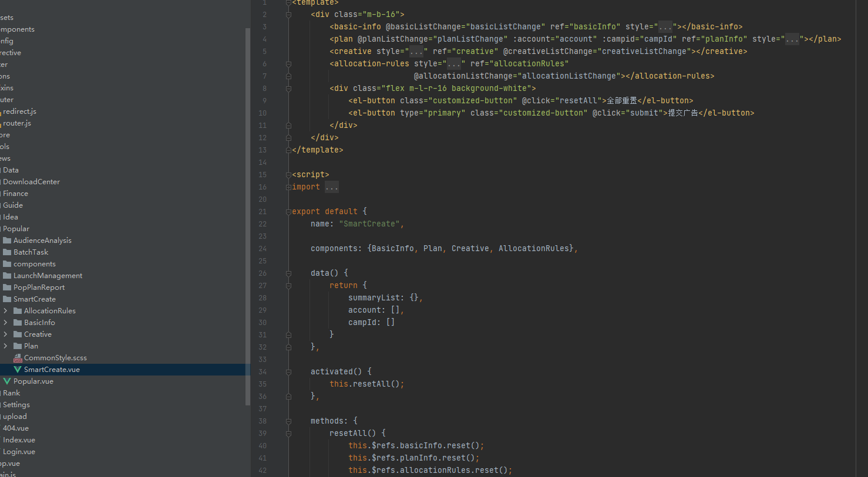868x477 pixels.
Task: Click the SmartCreate folder icon
Action: [x=7, y=299]
